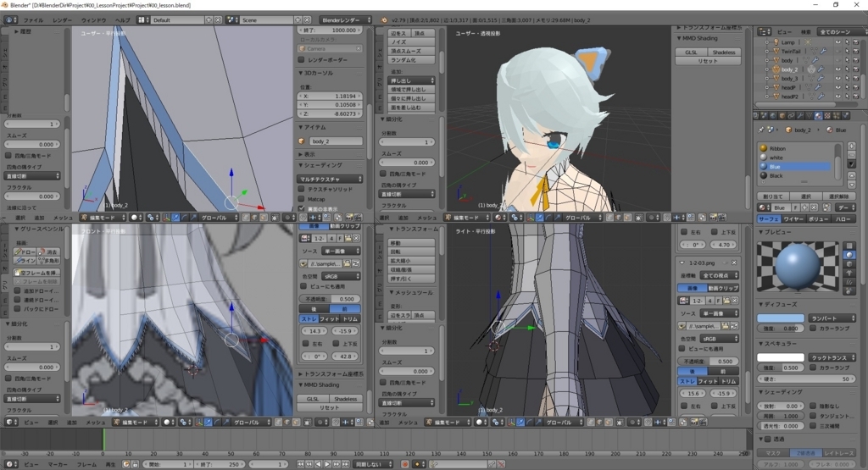Viewport: 868px width, 470px height.
Task: Adjust the 硬さ hardness slider value 50
Action: (x=807, y=379)
